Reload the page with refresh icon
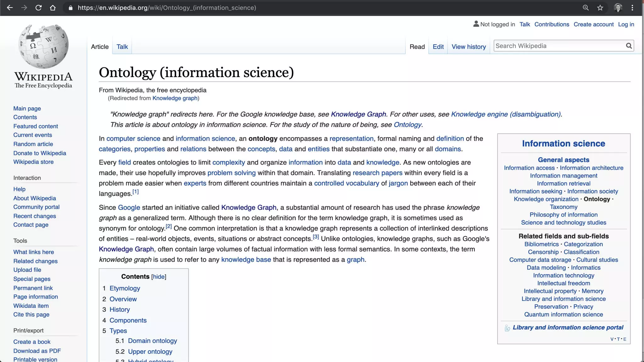This screenshot has width=644, height=362. [38, 8]
